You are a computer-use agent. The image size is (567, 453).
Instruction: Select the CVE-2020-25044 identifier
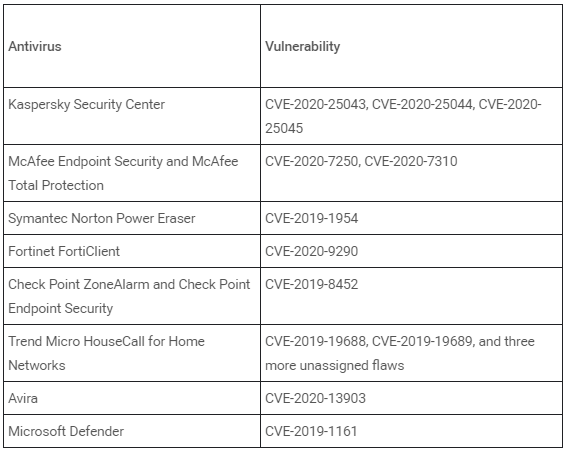tap(423, 104)
